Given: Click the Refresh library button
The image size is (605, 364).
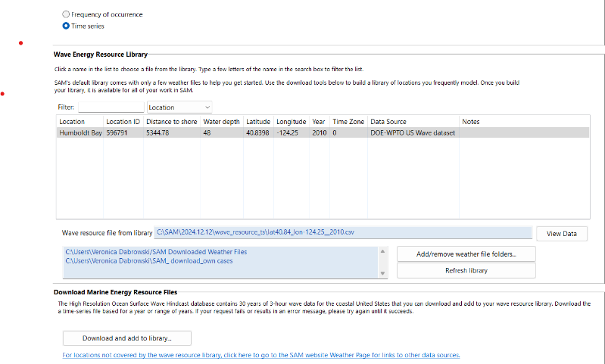Looking at the screenshot, I should tap(466, 270).
